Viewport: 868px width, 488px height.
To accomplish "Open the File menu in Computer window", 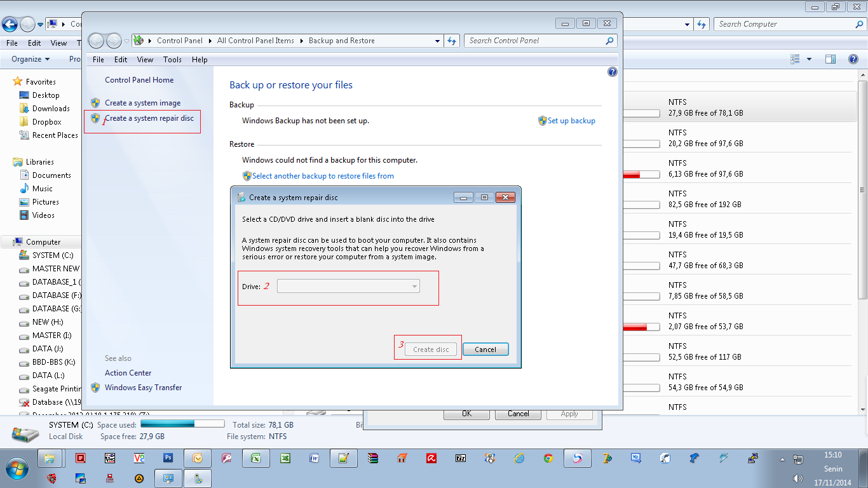I will click(12, 43).
